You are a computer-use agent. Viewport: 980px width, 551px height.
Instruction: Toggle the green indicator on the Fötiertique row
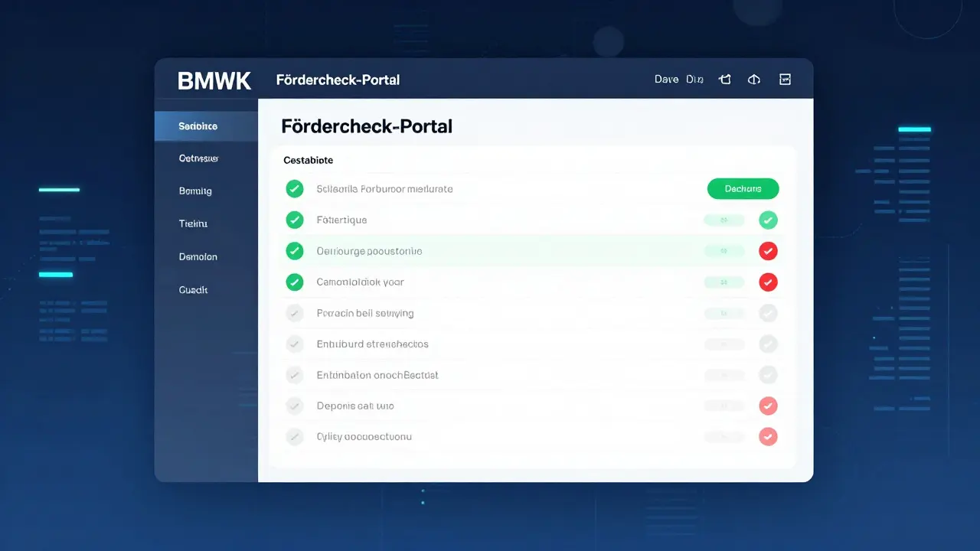768,220
